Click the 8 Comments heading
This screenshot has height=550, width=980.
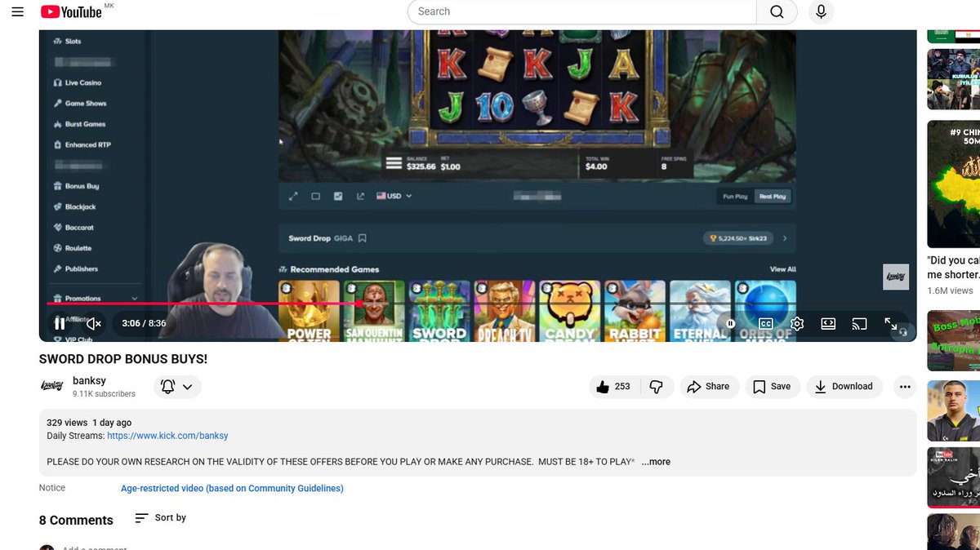pyautogui.click(x=76, y=521)
